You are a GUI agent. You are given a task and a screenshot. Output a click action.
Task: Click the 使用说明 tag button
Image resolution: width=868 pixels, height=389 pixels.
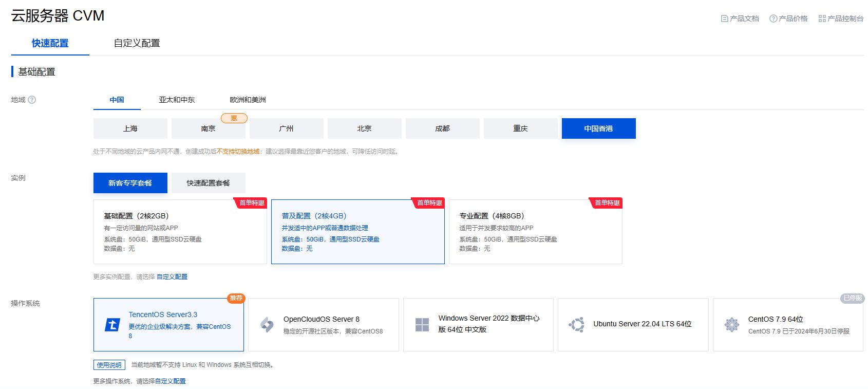coord(109,365)
